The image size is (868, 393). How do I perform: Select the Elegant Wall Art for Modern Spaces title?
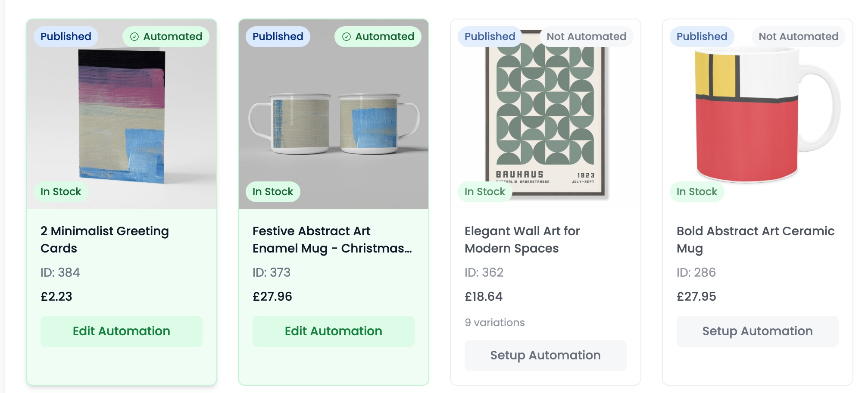click(522, 240)
